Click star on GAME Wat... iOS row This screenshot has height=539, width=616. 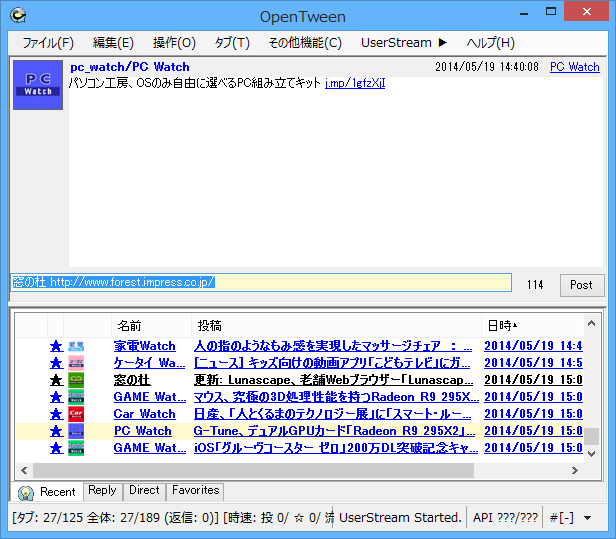pos(56,448)
